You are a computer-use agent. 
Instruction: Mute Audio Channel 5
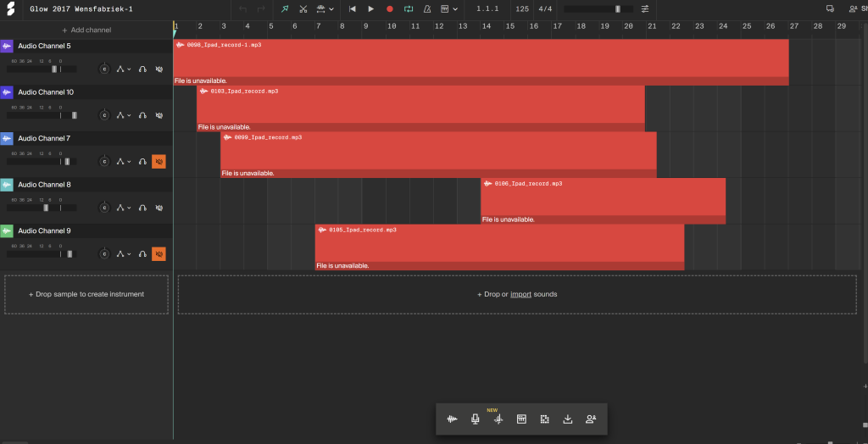tap(159, 69)
